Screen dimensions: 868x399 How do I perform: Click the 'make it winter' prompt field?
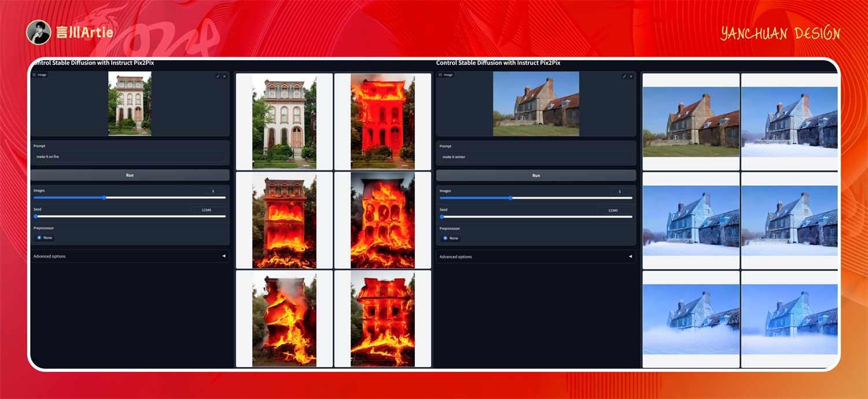tap(536, 157)
